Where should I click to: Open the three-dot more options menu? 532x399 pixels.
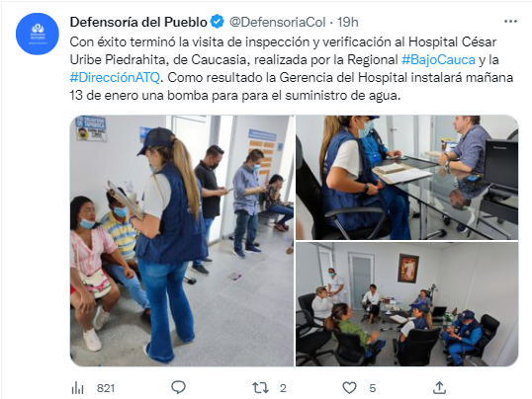(510, 22)
